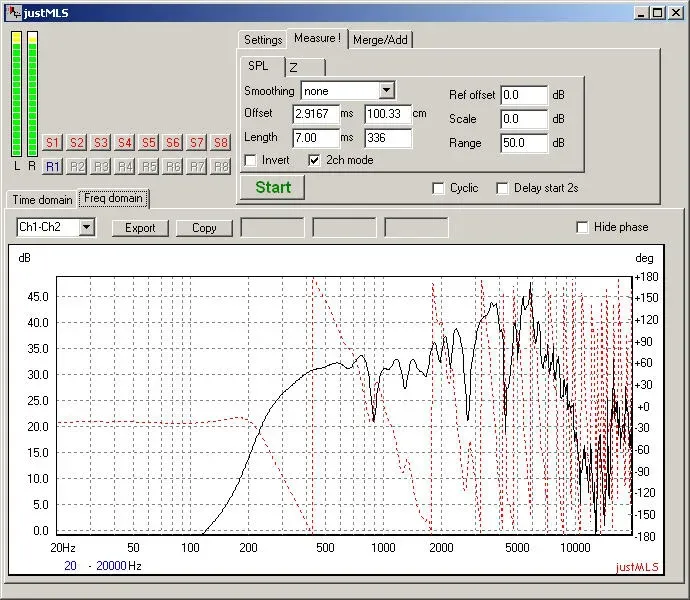The height and width of the screenshot is (600, 690).
Task: Recall slot R2
Action: coord(77,167)
